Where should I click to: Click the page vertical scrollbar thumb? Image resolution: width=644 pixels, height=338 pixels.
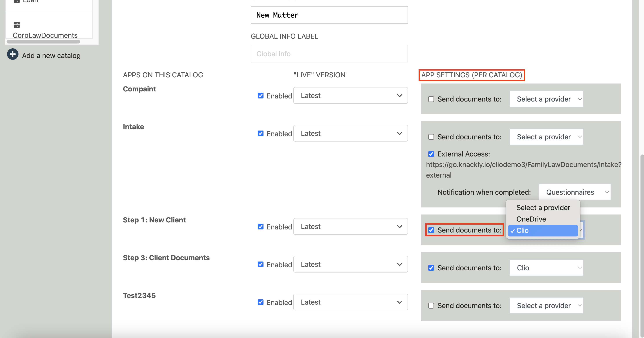(x=642, y=246)
